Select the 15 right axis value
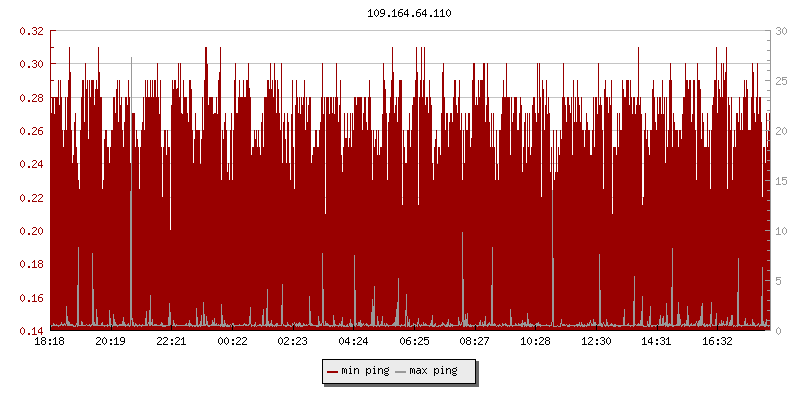The height and width of the screenshot is (400, 800). (781, 181)
